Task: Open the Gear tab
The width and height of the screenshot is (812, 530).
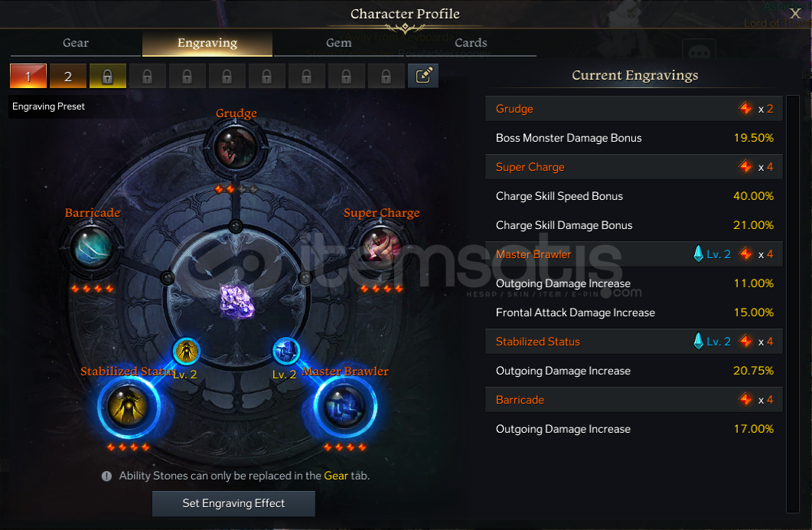Action: tap(76, 43)
